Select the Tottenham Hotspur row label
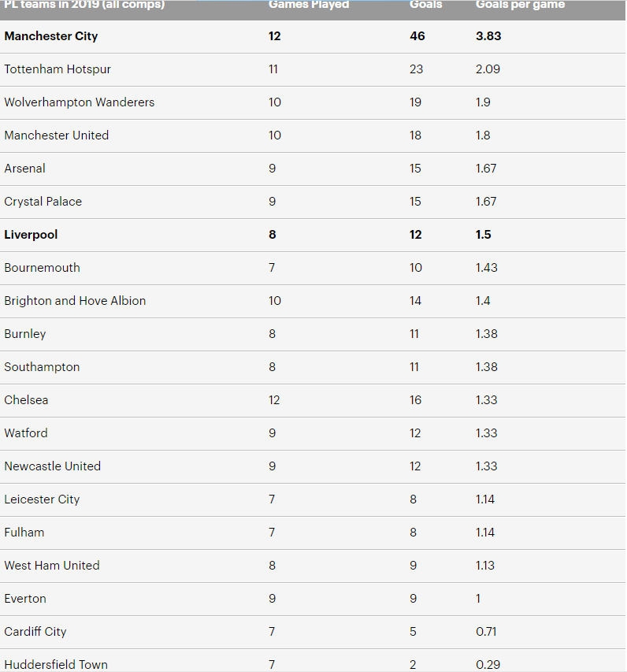Screen dimensions: 627x672 [x=58, y=69]
